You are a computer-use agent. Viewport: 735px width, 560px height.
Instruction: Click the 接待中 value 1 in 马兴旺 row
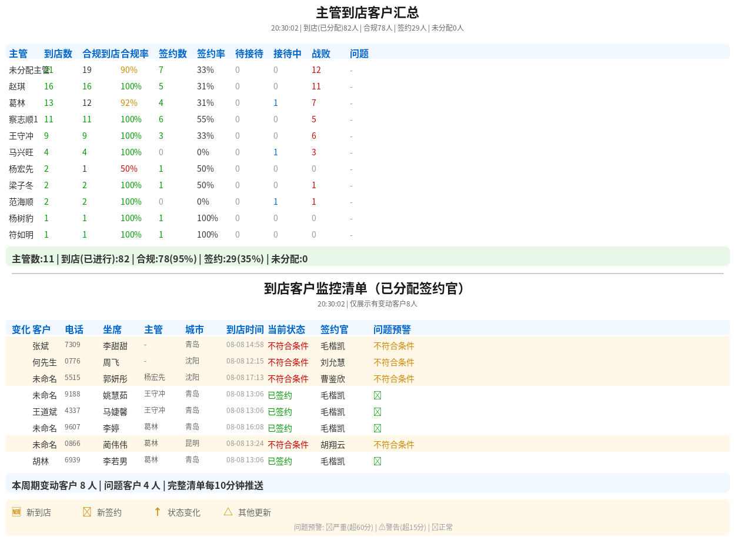click(x=276, y=152)
